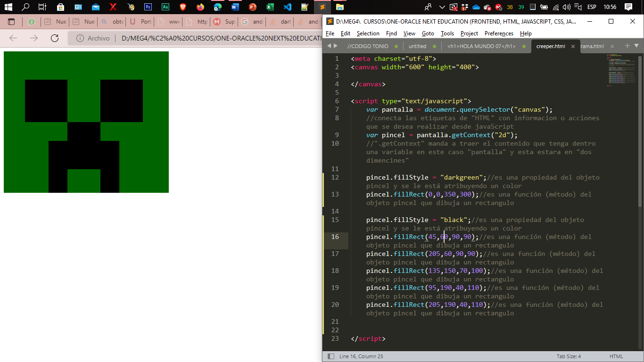Open the File menu in Sublime Text
644x362 pixels.
[330, 33]
